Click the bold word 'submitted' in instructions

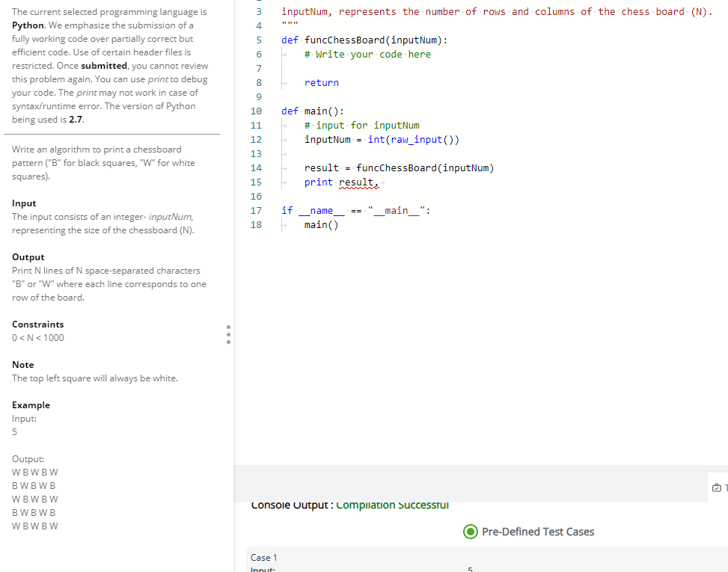click(x=104, y=66)
